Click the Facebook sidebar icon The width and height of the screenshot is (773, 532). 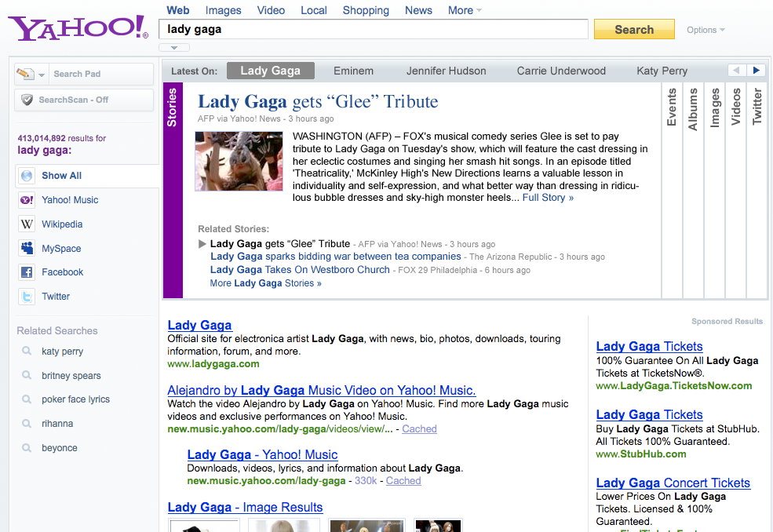[27, 272]
